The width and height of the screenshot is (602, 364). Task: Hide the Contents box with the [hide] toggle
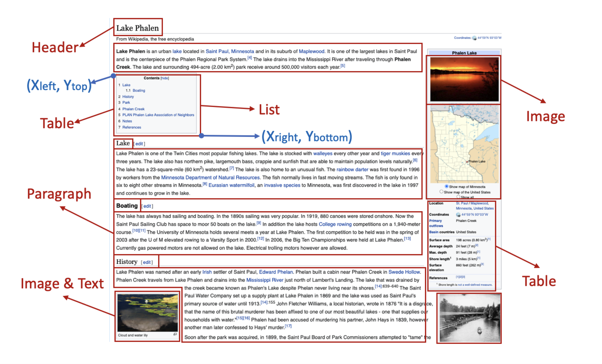click(x=165, y=78)
